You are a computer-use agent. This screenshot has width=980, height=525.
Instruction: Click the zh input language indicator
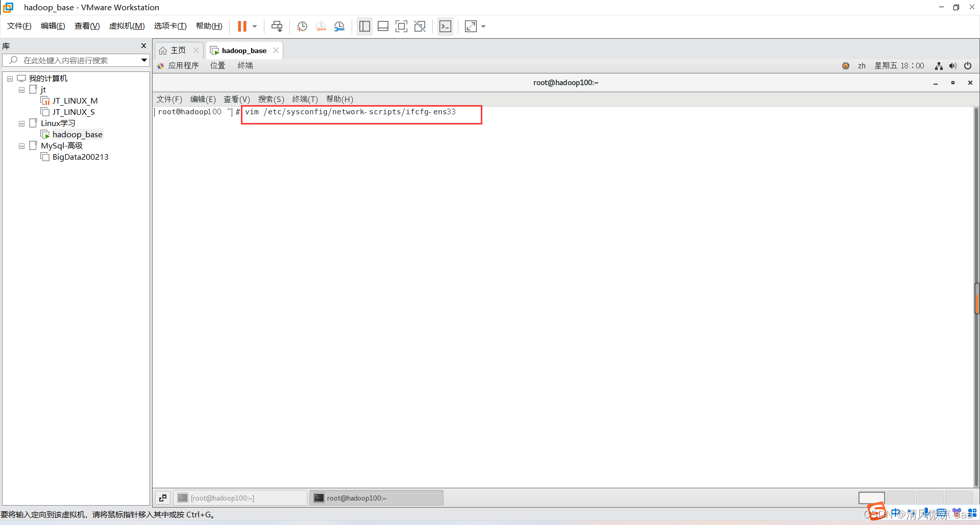pyautogui.click(x=862, y=66)
